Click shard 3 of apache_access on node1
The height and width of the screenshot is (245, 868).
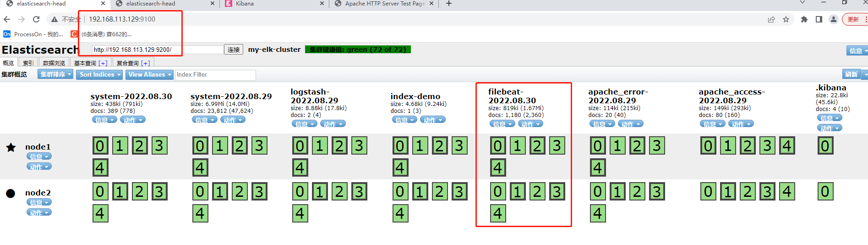pyautogui.click(x=767, y=146)
